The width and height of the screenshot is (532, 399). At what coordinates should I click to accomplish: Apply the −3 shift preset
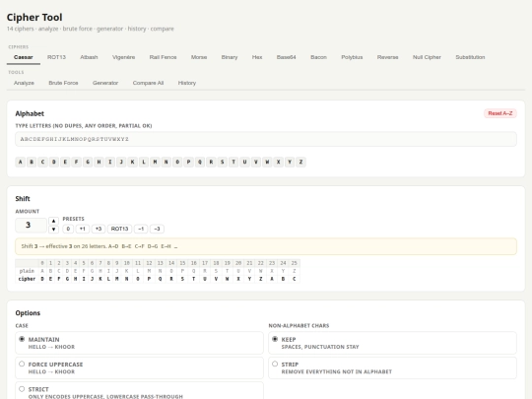coord(157,229)
